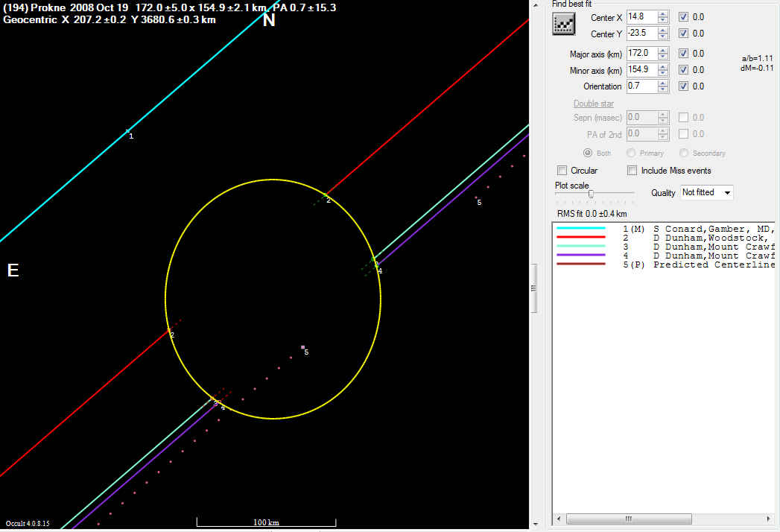Click the a/b=1.11 ratio text

tap(757, 59)
